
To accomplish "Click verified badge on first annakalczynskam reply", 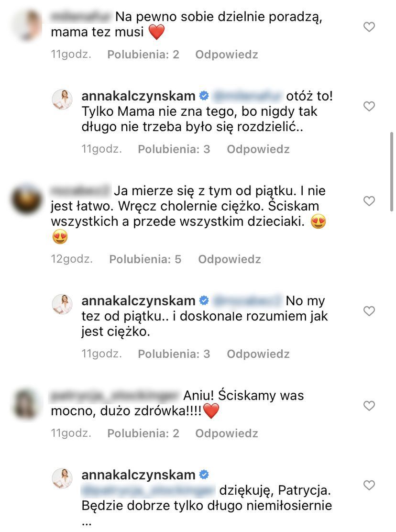I will point(204,96).
